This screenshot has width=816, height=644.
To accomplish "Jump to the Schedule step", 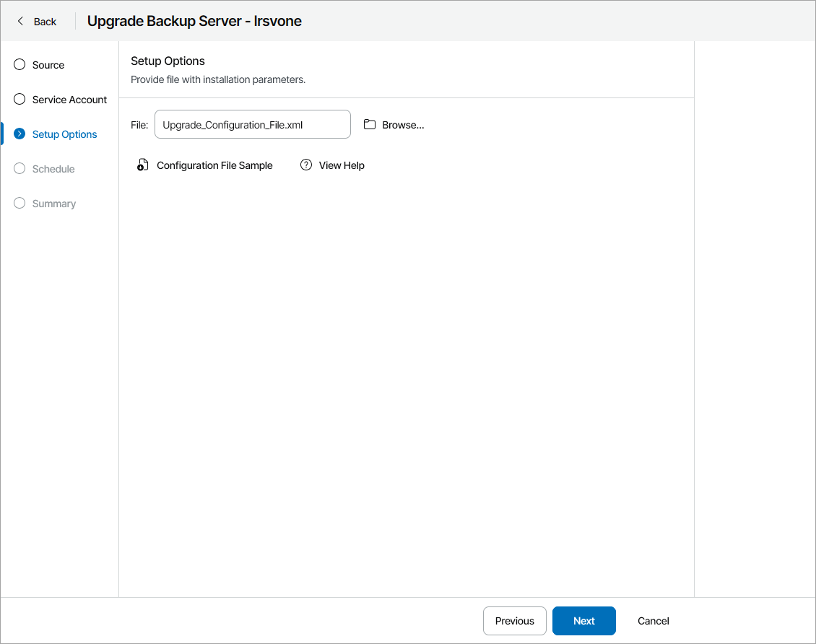I will pyautogui.click(x=53, y=169).
